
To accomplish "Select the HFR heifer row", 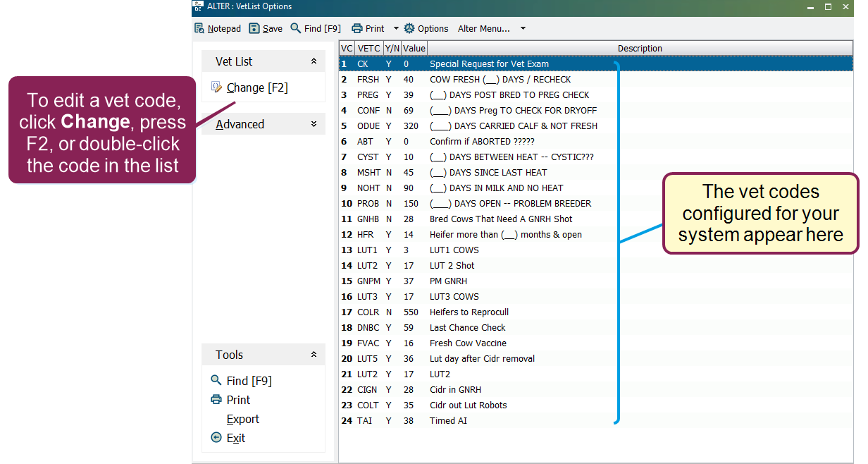I will [x=595, y=235].
